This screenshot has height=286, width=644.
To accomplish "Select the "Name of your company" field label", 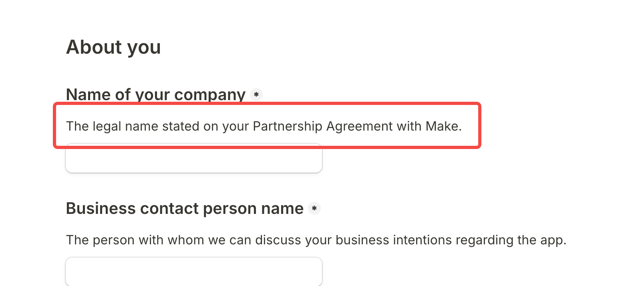I will point(155,95).
